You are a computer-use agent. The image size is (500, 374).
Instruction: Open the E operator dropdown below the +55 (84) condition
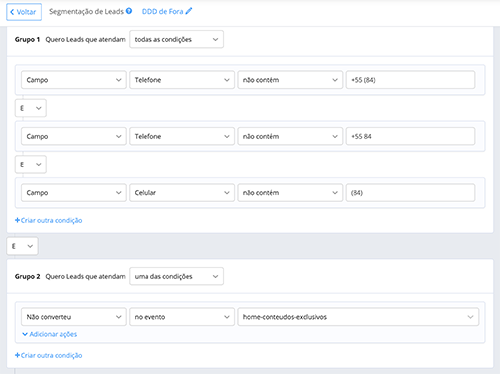coord(31,108)
